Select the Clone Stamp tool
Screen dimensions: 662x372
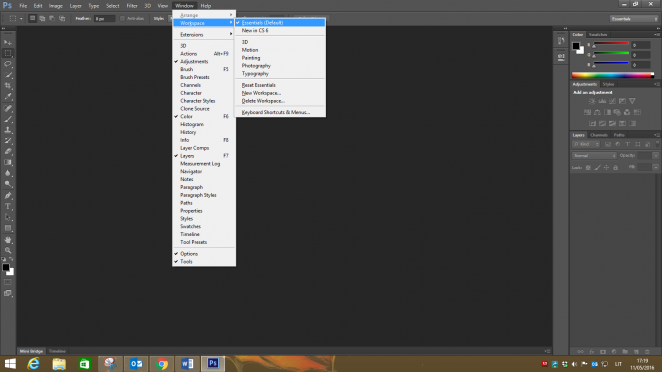tap(8, 130)
